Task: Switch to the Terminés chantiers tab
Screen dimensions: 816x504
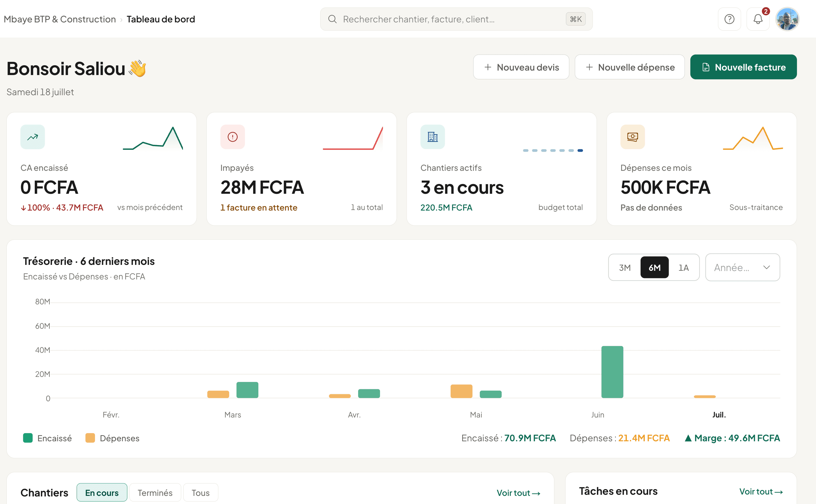Action: tap(155, 492)
